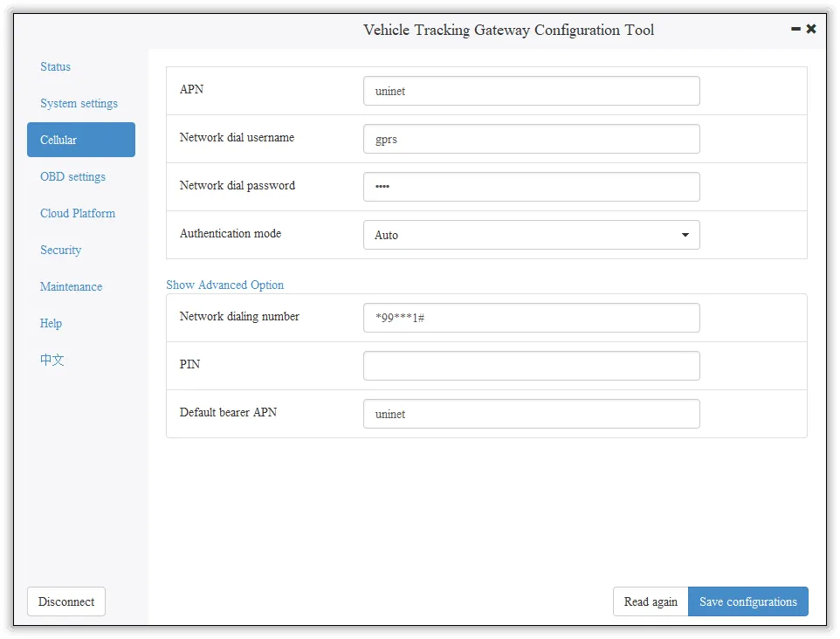
Task: Click the Default bearer APN label
Action: tap(228, 412)
